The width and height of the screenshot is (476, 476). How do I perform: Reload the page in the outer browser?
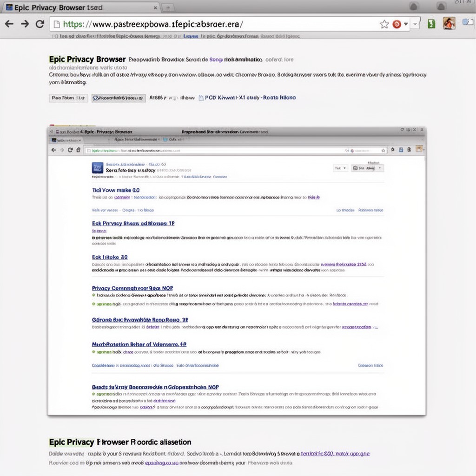(x=40, y=24)
